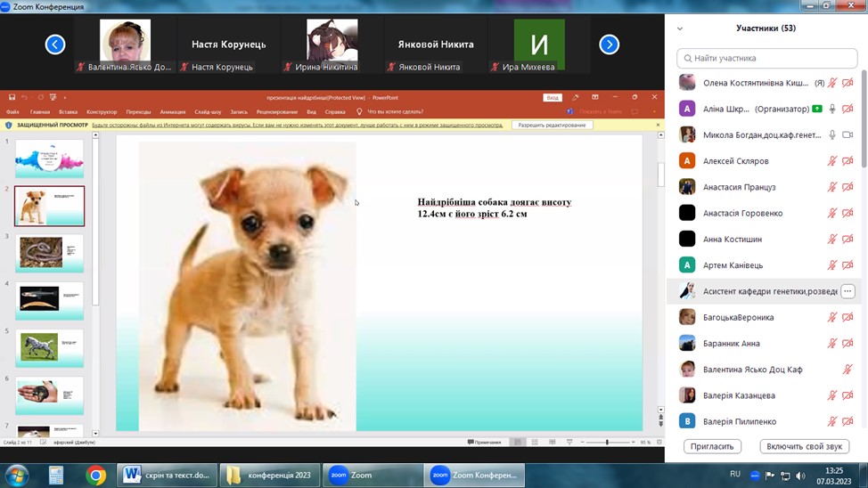Open Google Chrome from the taskbar
The image size is (868, 488).
point(95,476)
